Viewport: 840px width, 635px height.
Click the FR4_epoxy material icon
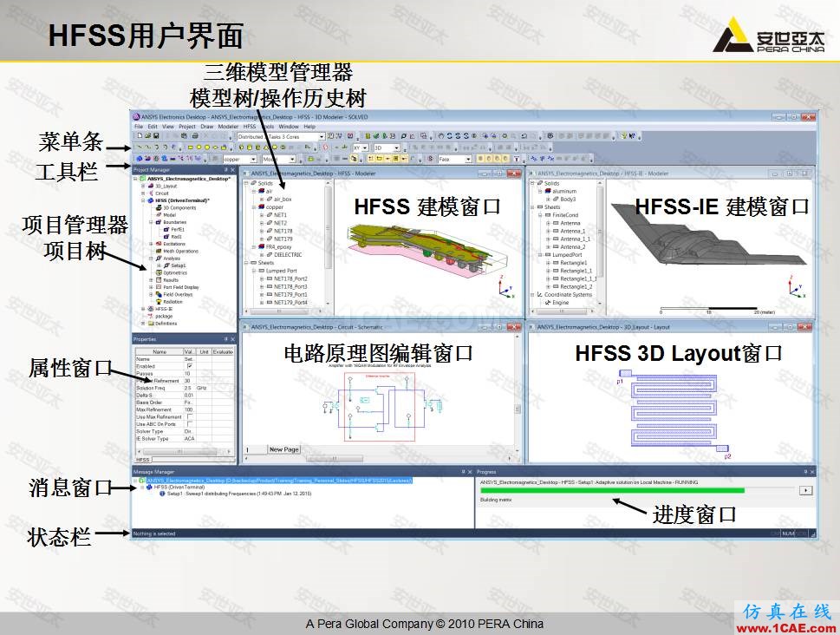click(262, 246)
